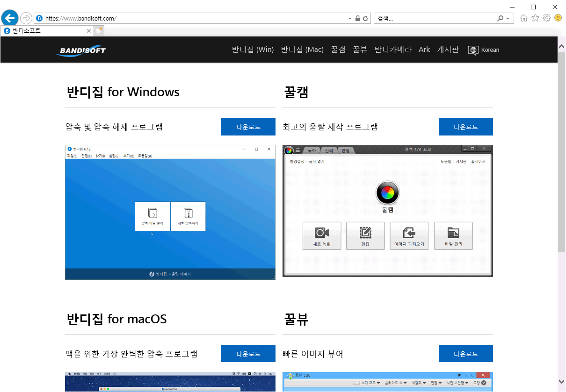Open 게시판 in the navigation menu

[448, 50]
